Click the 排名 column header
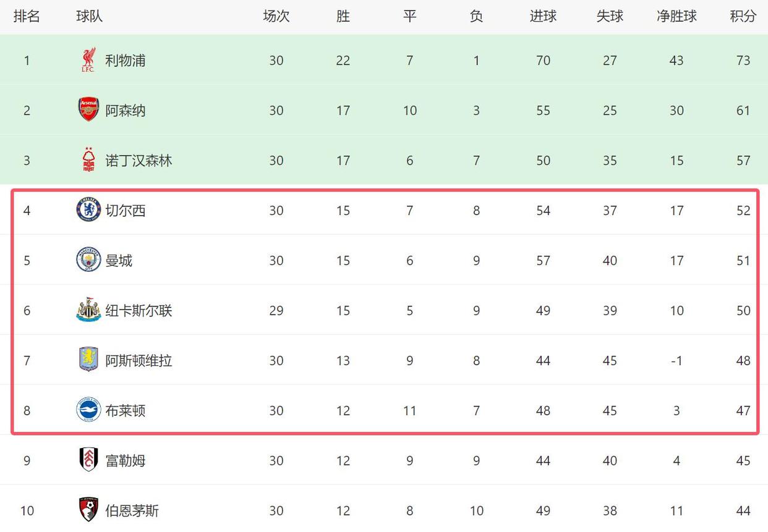This screenshot has height=532, width=768. coord(27,17)
